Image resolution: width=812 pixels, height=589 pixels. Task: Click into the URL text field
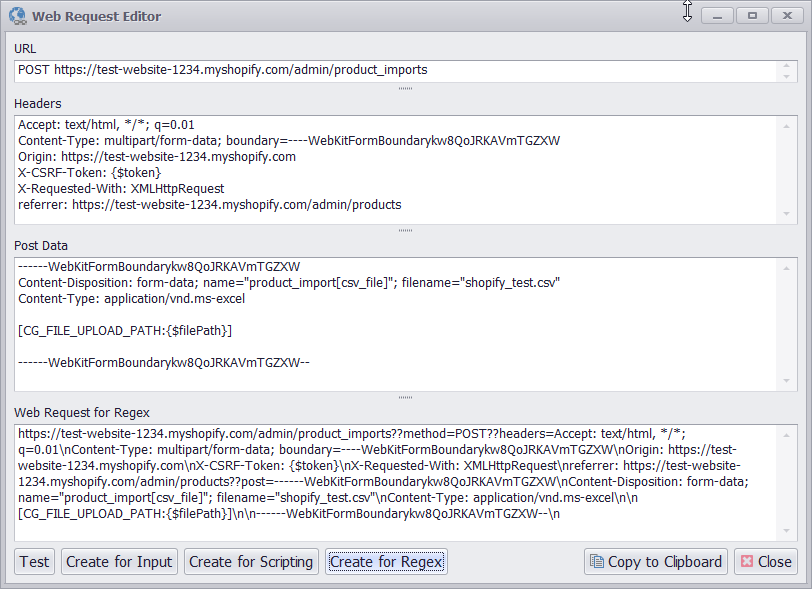tap(400, 70)
